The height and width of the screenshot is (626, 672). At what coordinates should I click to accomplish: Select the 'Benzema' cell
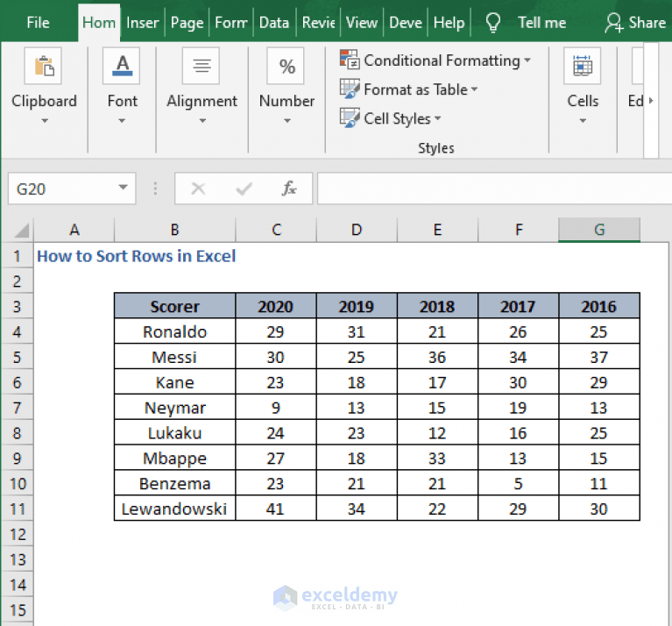click(175, 483)
